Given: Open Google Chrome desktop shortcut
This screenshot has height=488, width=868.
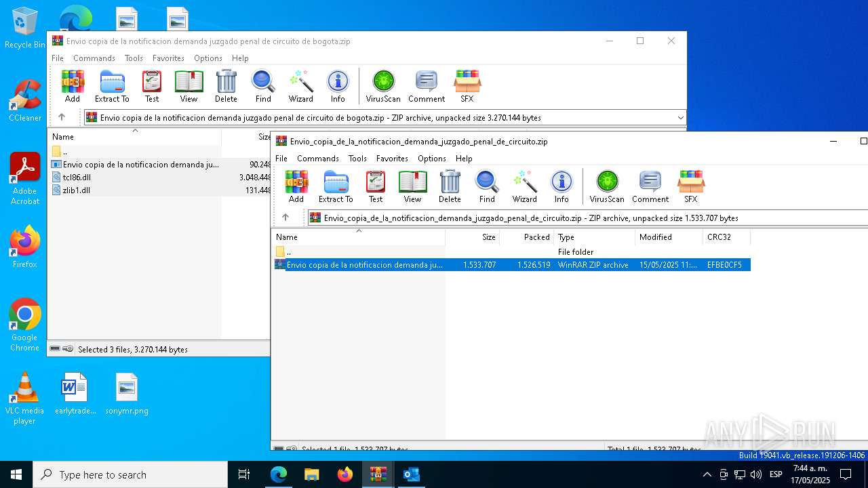Looking at the screenshot, I should (25, 325).
